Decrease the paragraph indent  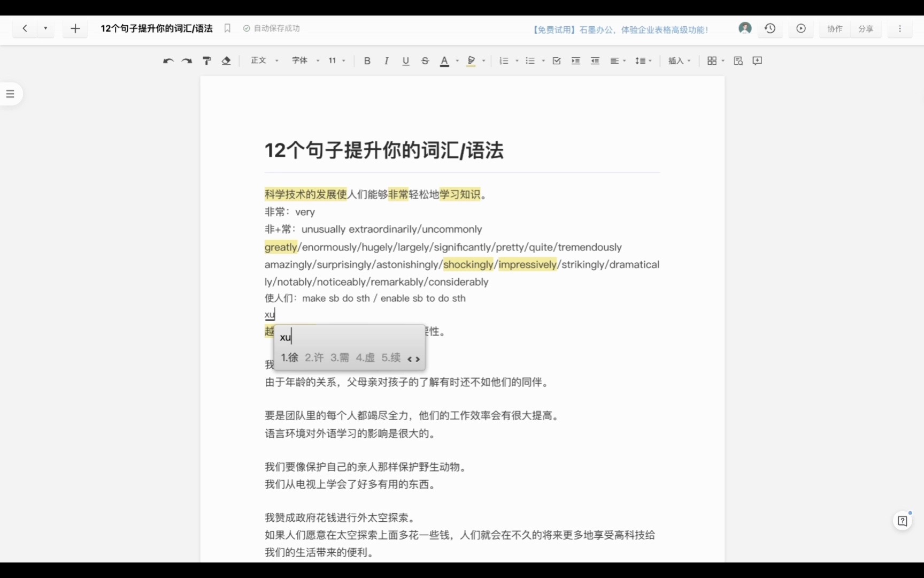(595, 61)
